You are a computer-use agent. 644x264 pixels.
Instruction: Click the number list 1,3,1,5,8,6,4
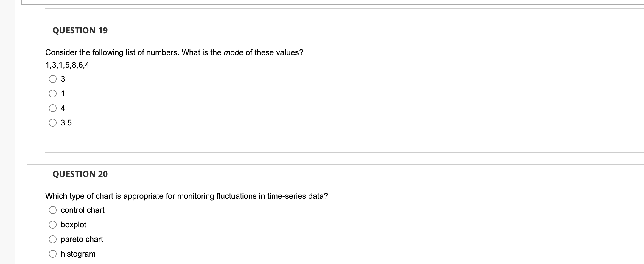tap(67, 65)
